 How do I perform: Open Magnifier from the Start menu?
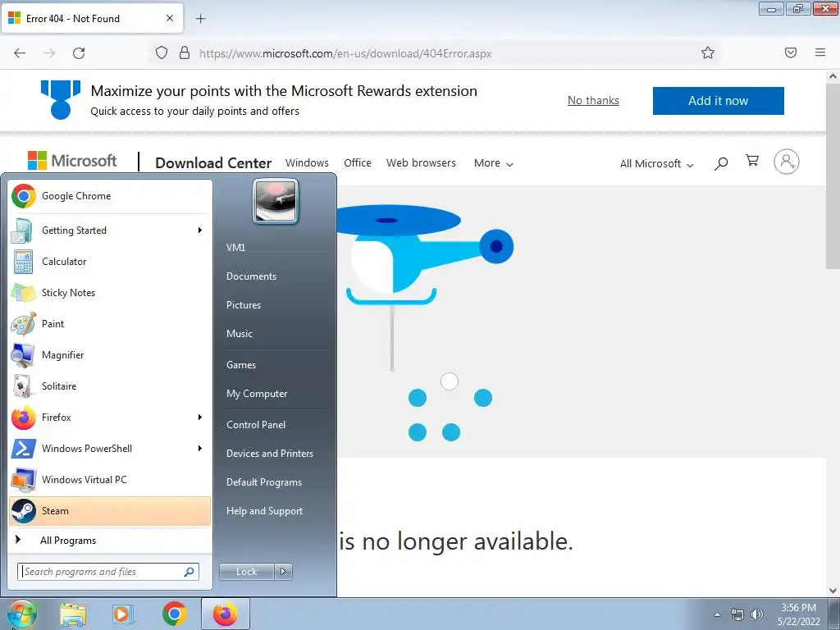click(110, 354)
